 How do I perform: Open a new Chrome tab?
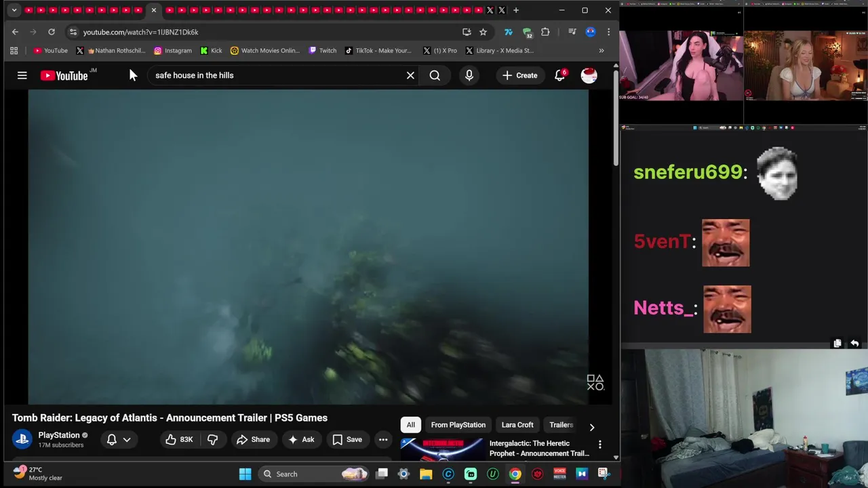click(x=516, y=10)
